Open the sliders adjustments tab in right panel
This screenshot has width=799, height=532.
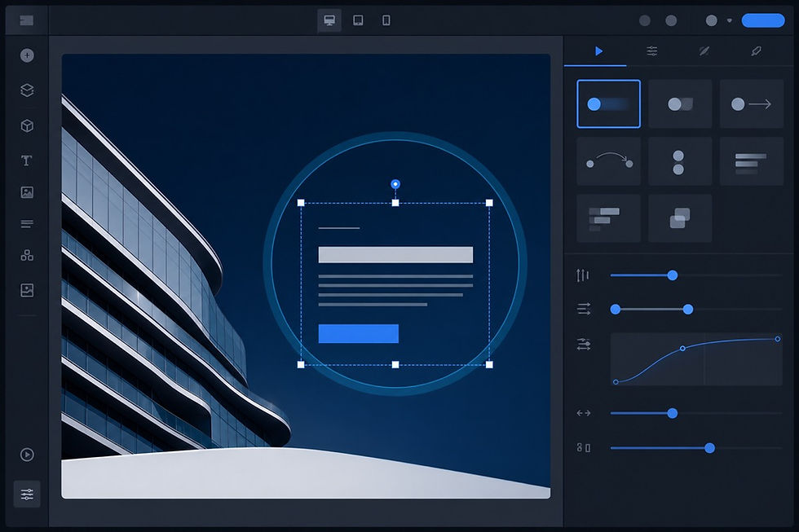[x=651, y=51]
